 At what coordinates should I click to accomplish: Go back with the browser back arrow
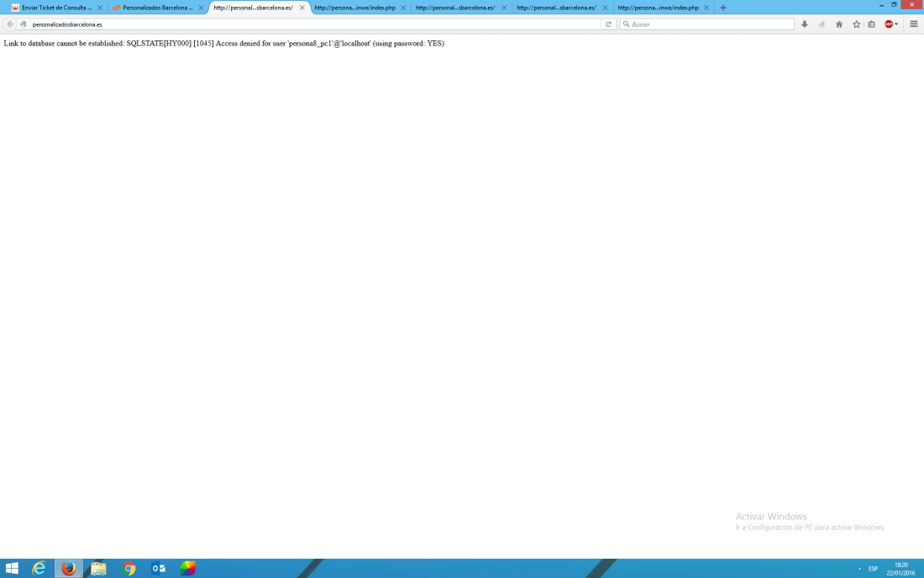tap(10, 24)
